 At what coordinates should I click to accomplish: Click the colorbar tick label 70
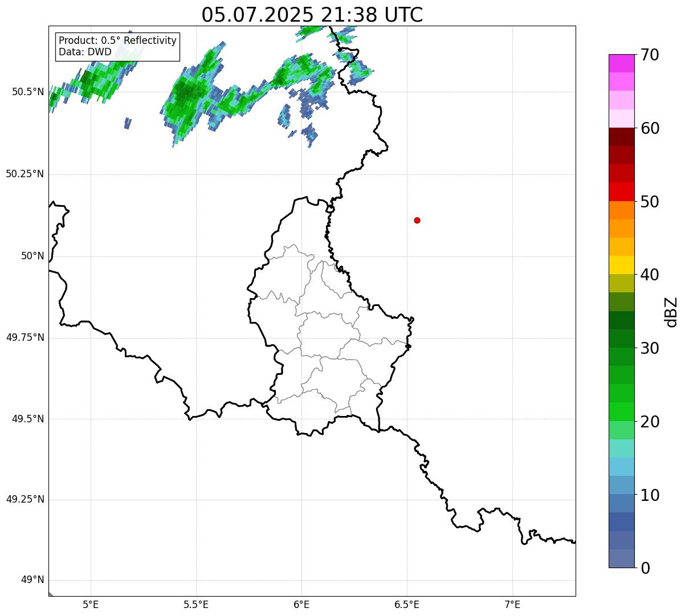[650, 55]
